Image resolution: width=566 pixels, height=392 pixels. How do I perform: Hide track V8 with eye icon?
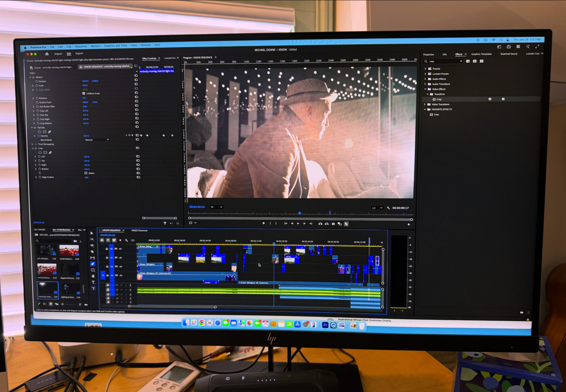click(120, 249)
